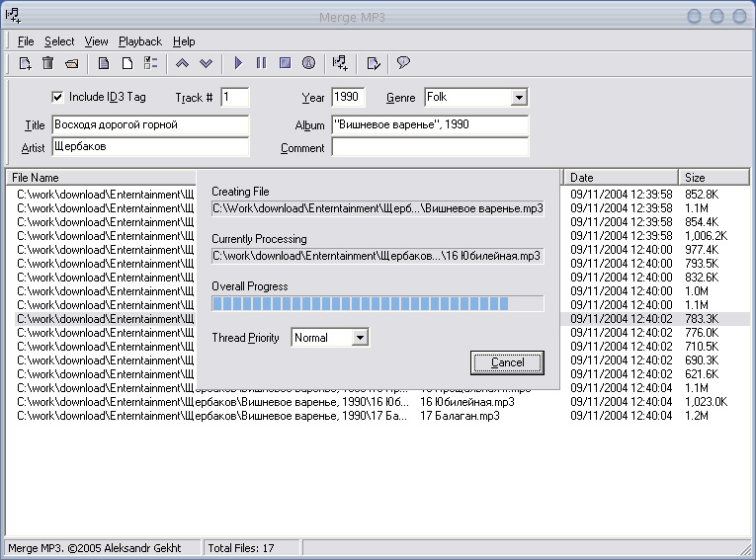756x560 pixels.
Task: Click the merge files music-note icon
Action: 340,63
